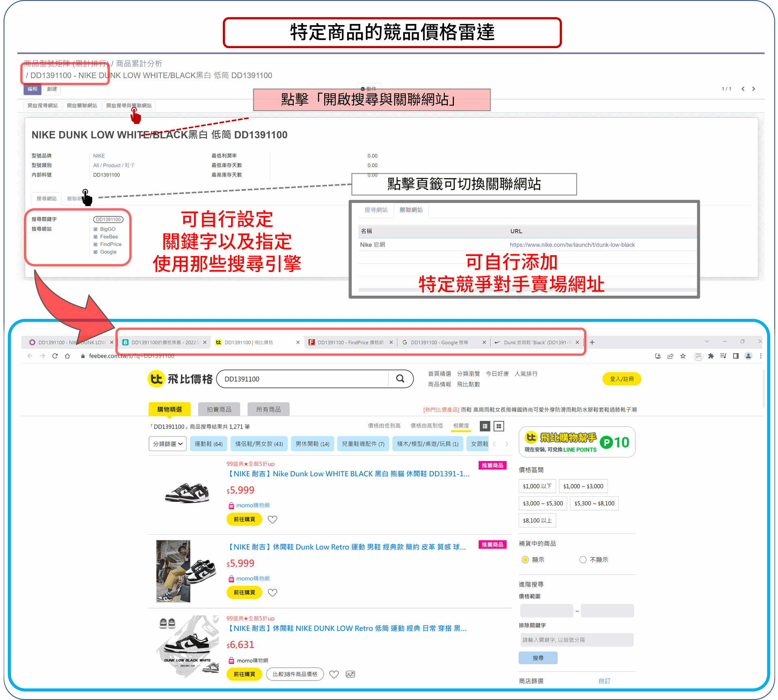Open the browser share icon
The height and width of the screenshot is (700, 778).
point(671,356)
